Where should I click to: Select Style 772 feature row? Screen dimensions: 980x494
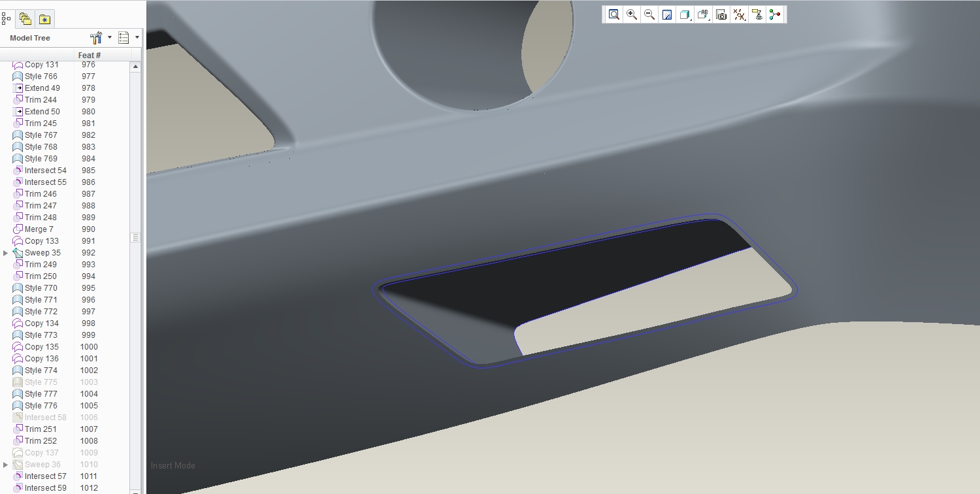(x=41, y=312)
